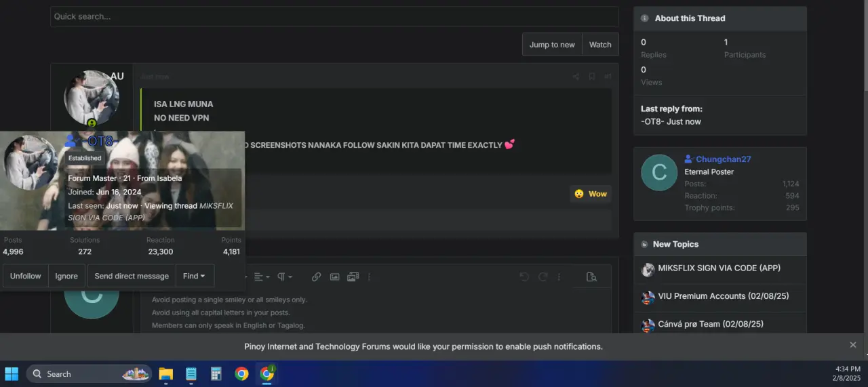Click Jump to new button
This screenshot has width=868, height=387.
click(x=552, y=45)
